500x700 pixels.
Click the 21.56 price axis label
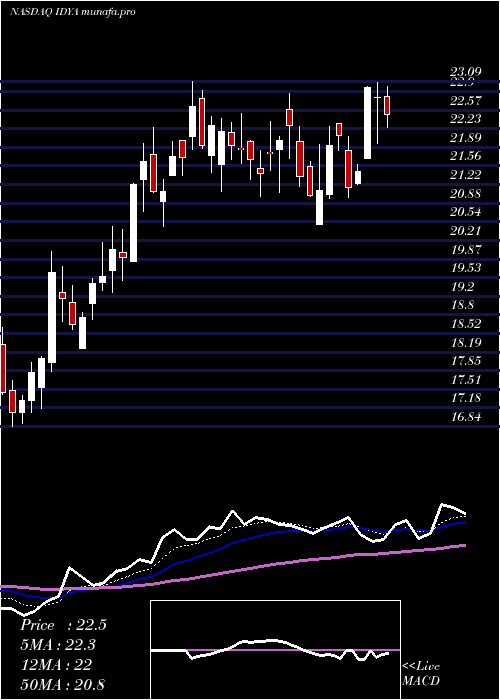(465, 156)
